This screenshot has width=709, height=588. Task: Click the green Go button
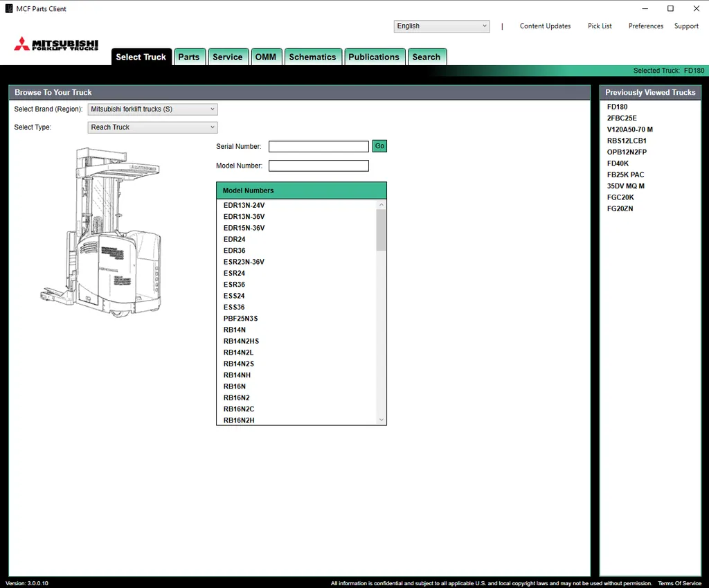click(x=379, y=146)
